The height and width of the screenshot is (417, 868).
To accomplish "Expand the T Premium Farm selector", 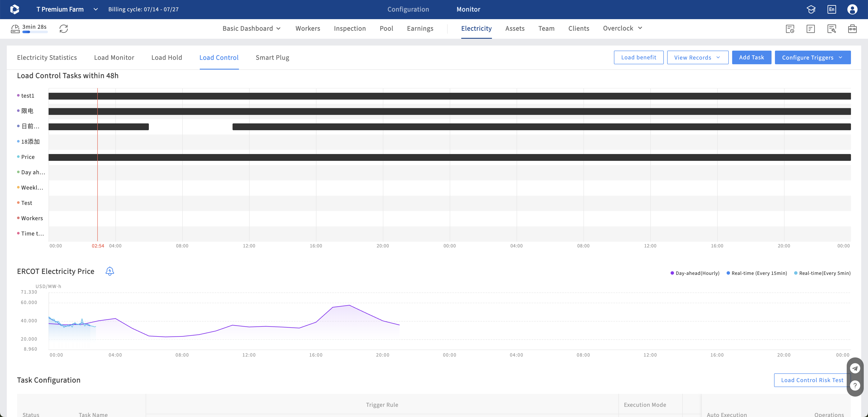I will 67,9.
